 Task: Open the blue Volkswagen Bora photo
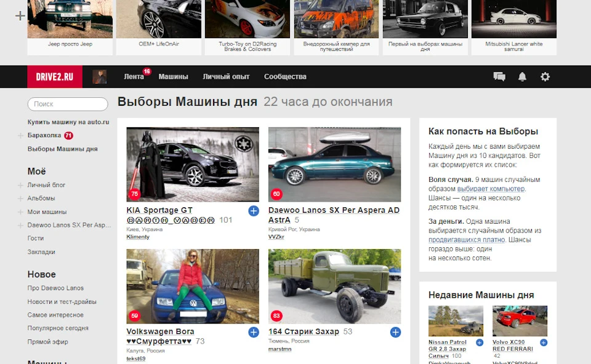193,286
